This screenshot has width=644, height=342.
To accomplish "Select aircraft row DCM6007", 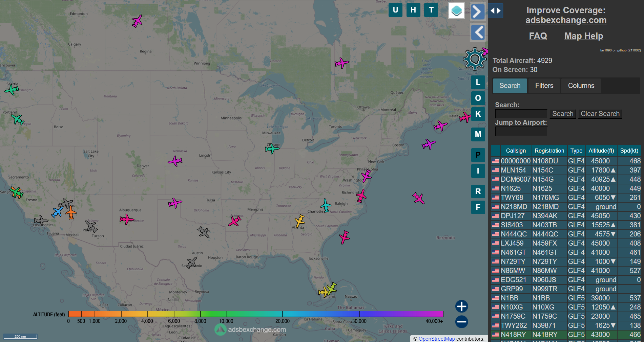I will coord(566,179).
